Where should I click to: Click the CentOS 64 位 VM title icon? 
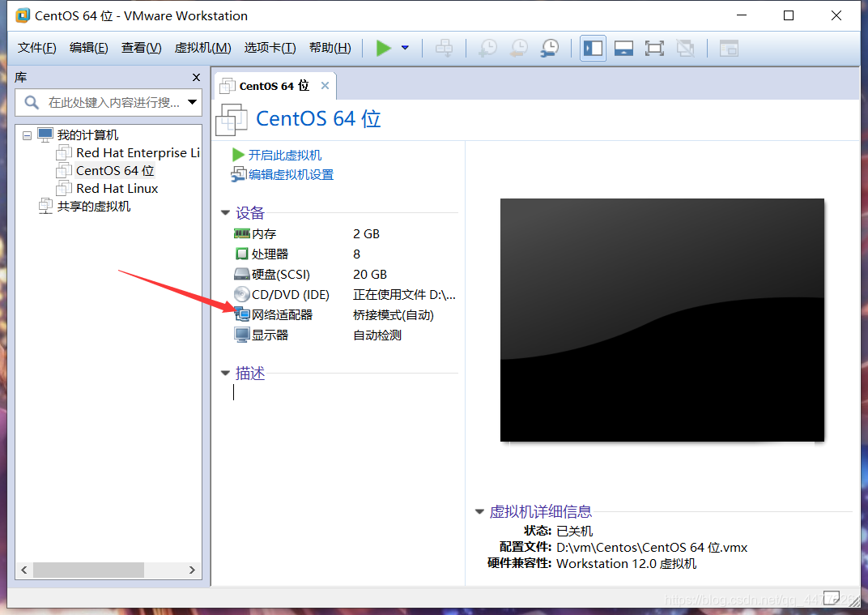point(232,119)
